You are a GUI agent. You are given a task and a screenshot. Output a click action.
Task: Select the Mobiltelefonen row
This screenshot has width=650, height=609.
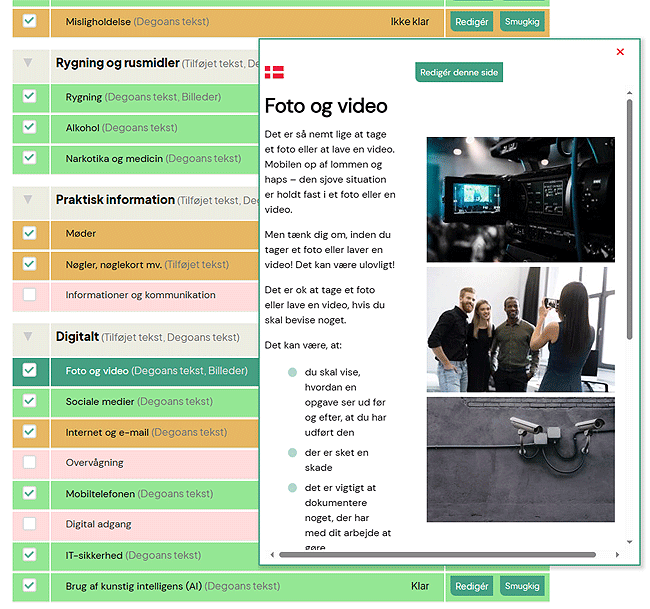[100, 494]
